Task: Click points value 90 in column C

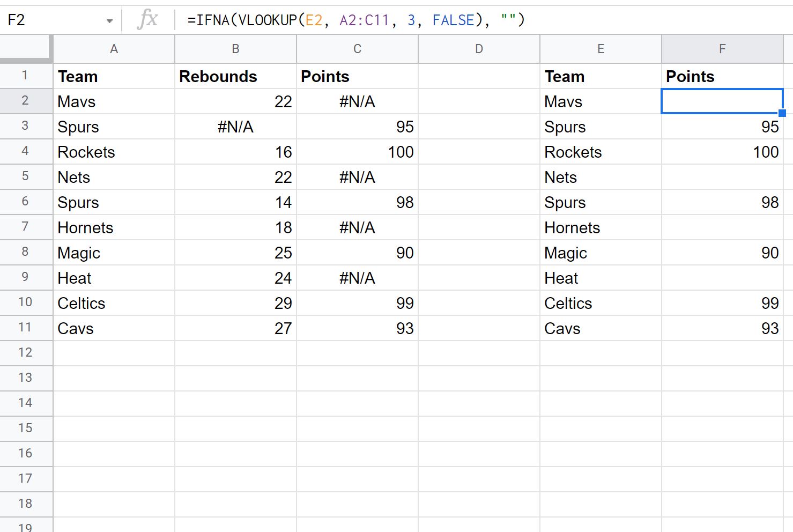Action: tap(405, 253)
